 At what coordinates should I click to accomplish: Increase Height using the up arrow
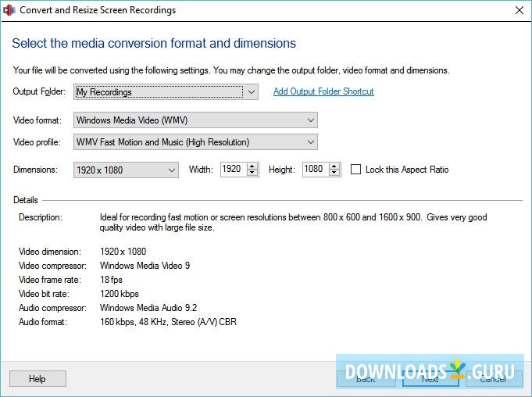click(334, 166)
